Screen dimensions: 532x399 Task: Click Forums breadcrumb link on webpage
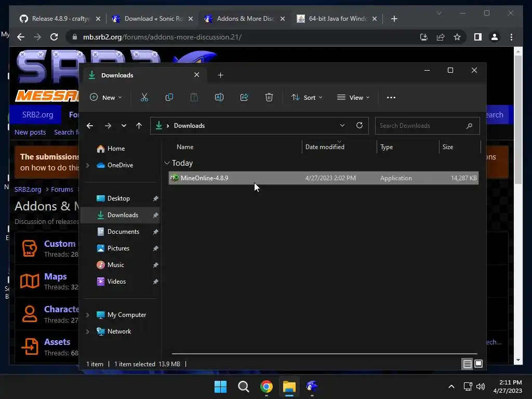[x=62, y=189]
